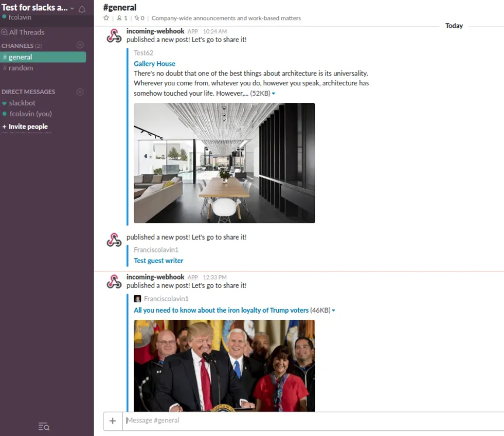The image size is (504, 436).
Task: Click the plus attach button beside message box
Action: (113, 421)
